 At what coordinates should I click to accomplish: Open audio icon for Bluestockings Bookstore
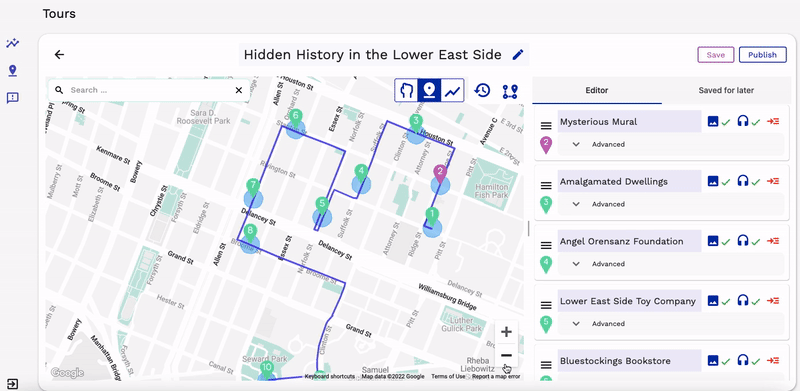(x=742, y=361)
